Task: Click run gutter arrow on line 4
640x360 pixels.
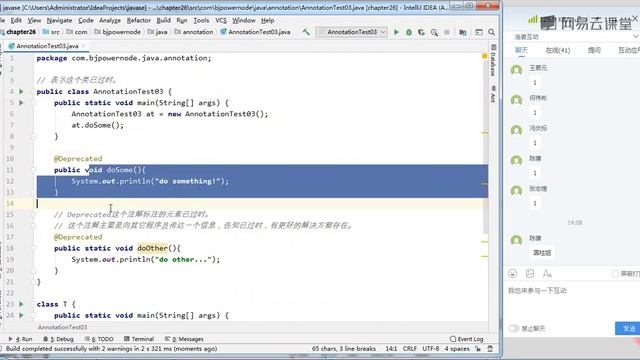Action: (21, 91)
